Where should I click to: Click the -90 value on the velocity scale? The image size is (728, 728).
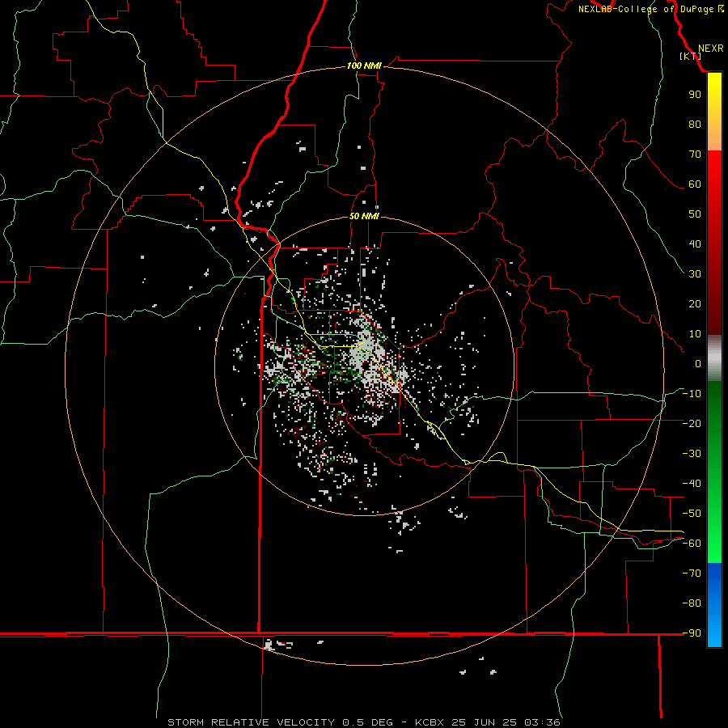tap(692, 633)
